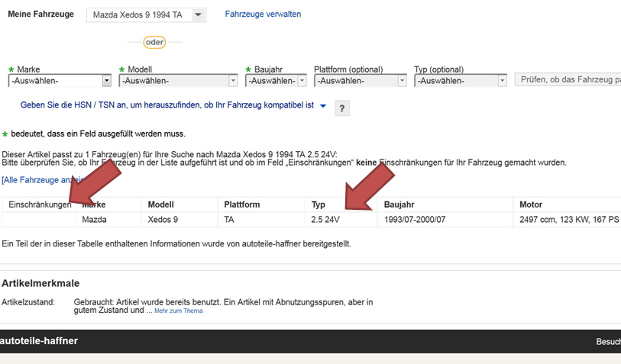Select the Mazda cell in the table
The image size is (621, 364).
[x=95, y=219]
